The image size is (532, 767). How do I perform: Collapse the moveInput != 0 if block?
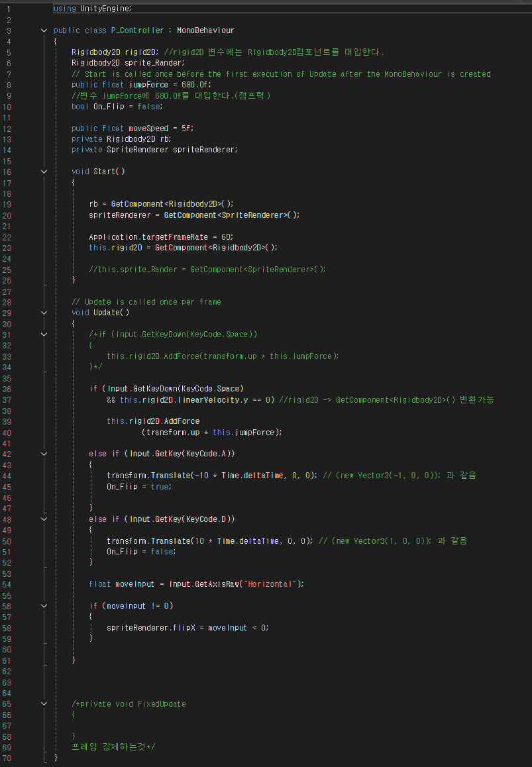[44, 606]
